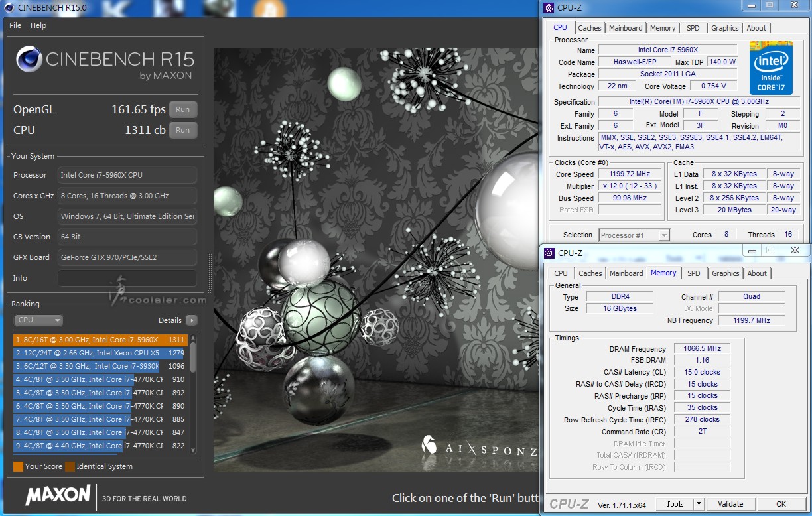Screen dimensions: 812x516
Task: Click the Processor field Intel Core i7-5960X CPU
Action: point(127,175)
